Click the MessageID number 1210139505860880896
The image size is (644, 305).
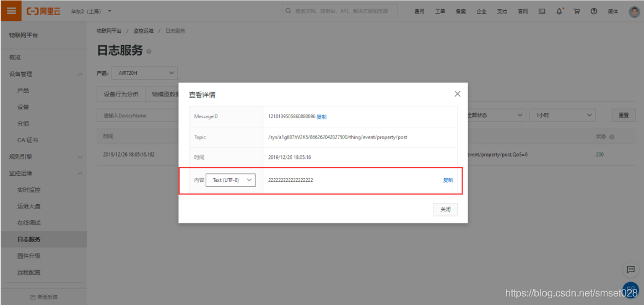click(292, 116)
